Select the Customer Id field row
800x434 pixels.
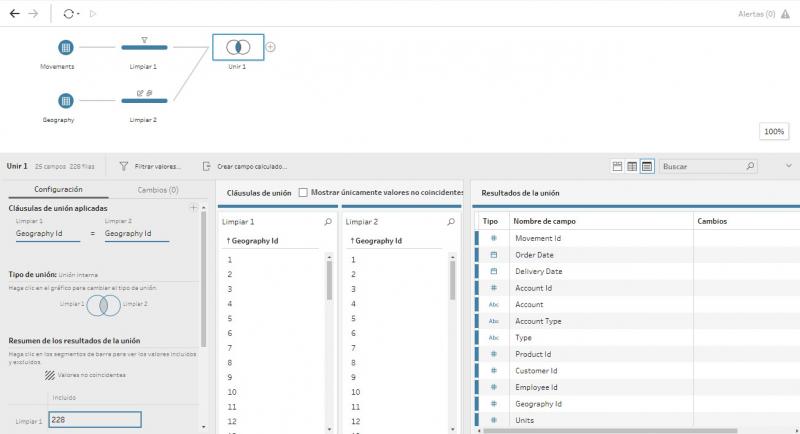pyautogui.click(x=637, y=371)
